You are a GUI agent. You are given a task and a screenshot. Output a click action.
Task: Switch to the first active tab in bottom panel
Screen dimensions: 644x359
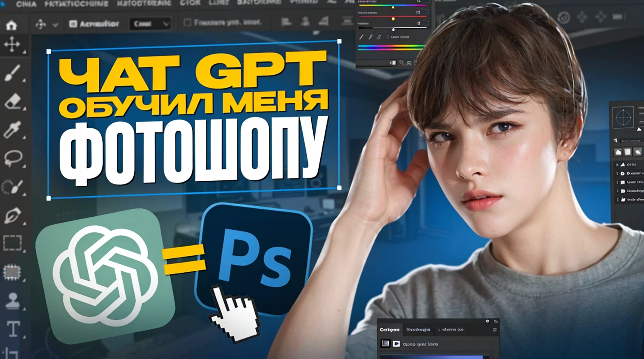point(390,330)
